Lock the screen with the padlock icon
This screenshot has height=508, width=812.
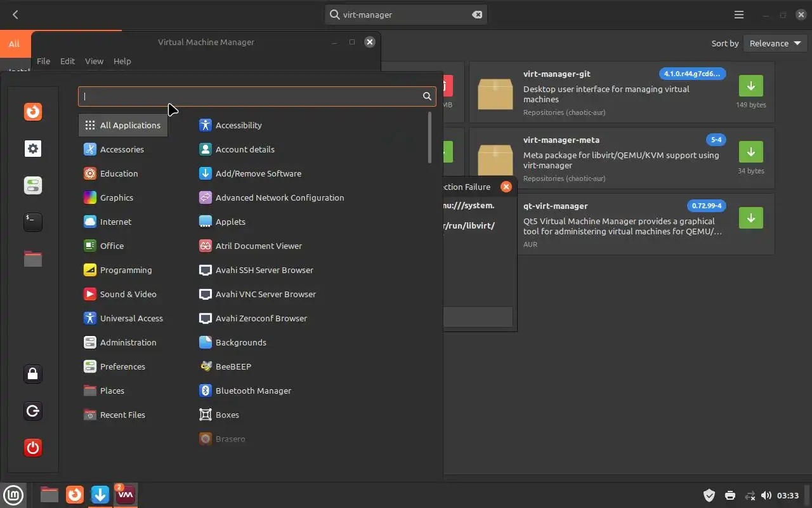pyautogui.click(x=33, y=374)
